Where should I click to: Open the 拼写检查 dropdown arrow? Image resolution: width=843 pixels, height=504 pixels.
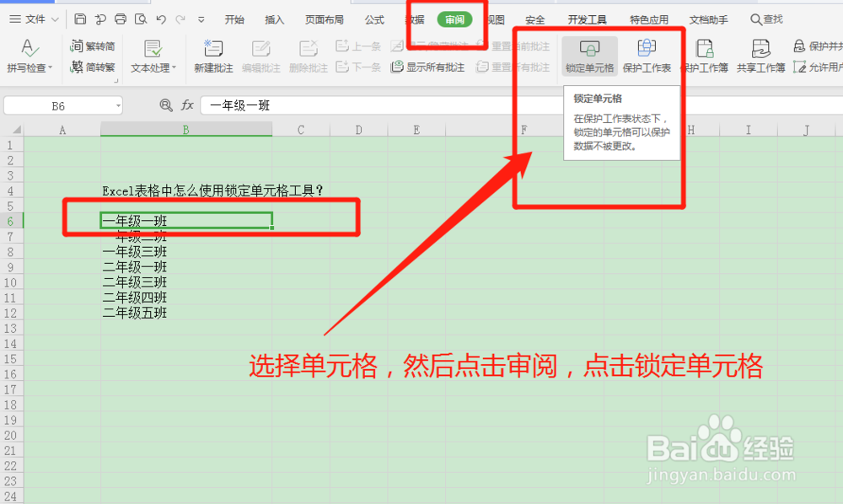coord(51,67)
